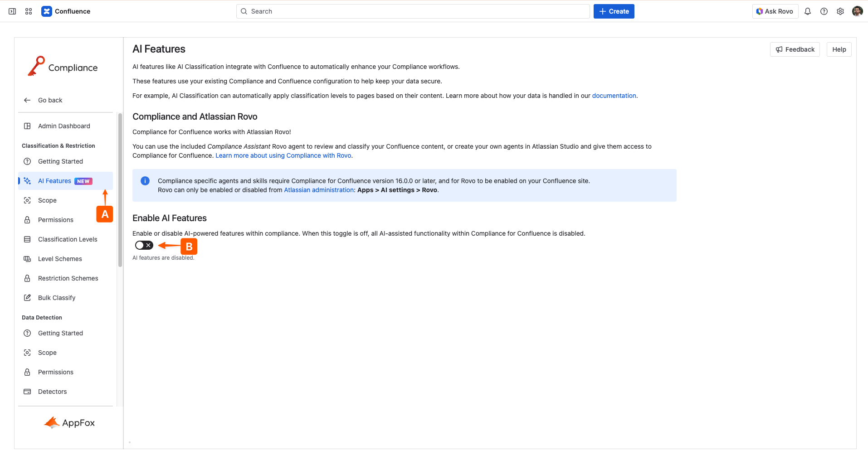Toggle the Confluence sidebar collapse icon

[x=12, y=11]
